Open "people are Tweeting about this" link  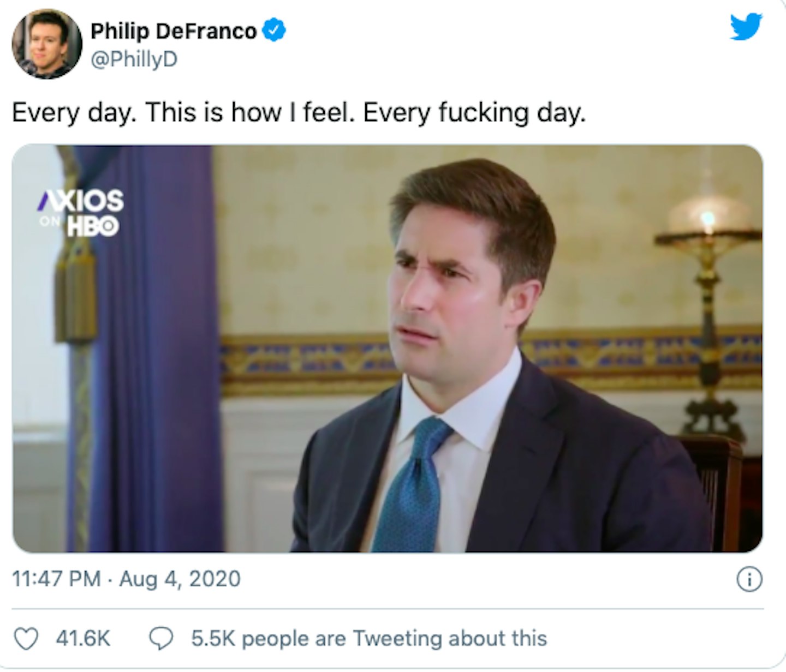[x=394, y=638]
